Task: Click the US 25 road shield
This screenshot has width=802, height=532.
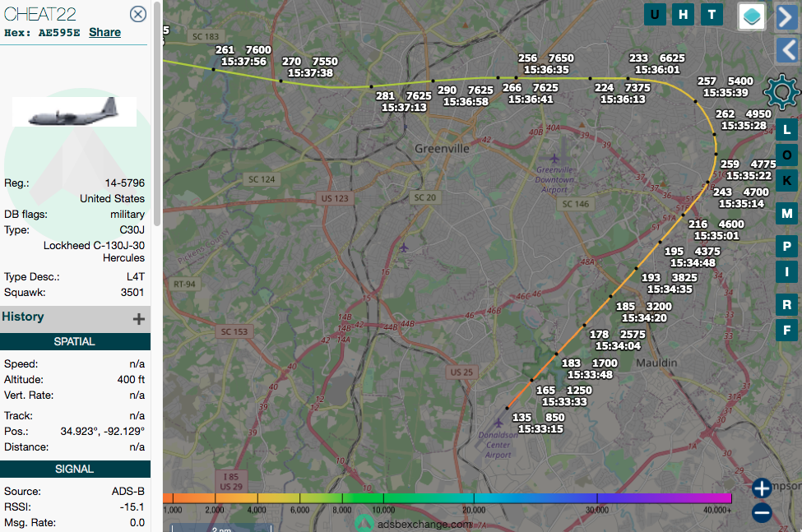Action: pos(461,372)
